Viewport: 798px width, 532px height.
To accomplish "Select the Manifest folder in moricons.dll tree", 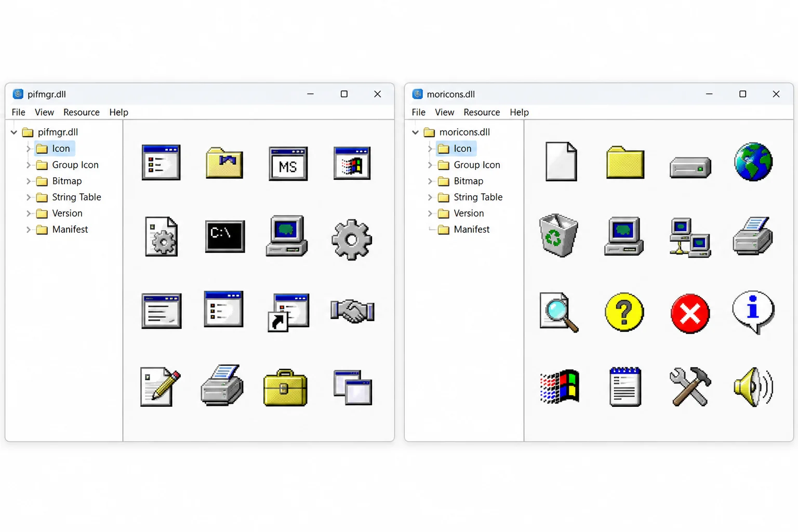I will coord(463,229).
